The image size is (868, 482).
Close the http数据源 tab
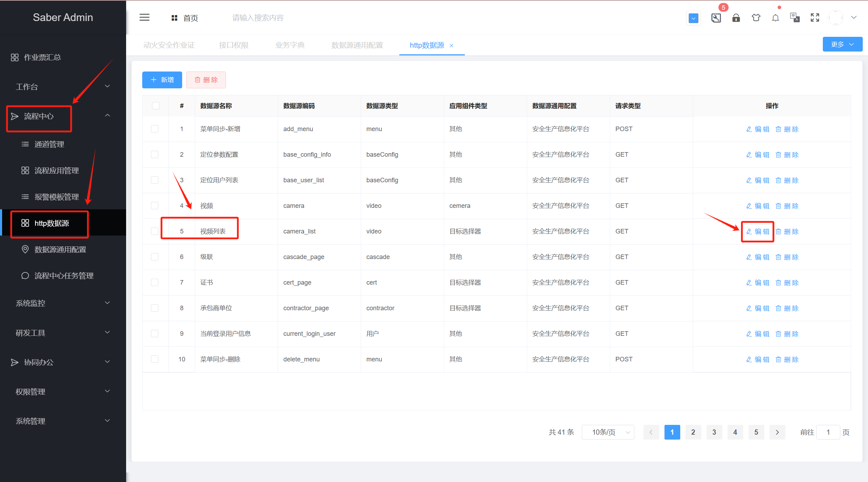pyautogui.click(x=452, y=46)
